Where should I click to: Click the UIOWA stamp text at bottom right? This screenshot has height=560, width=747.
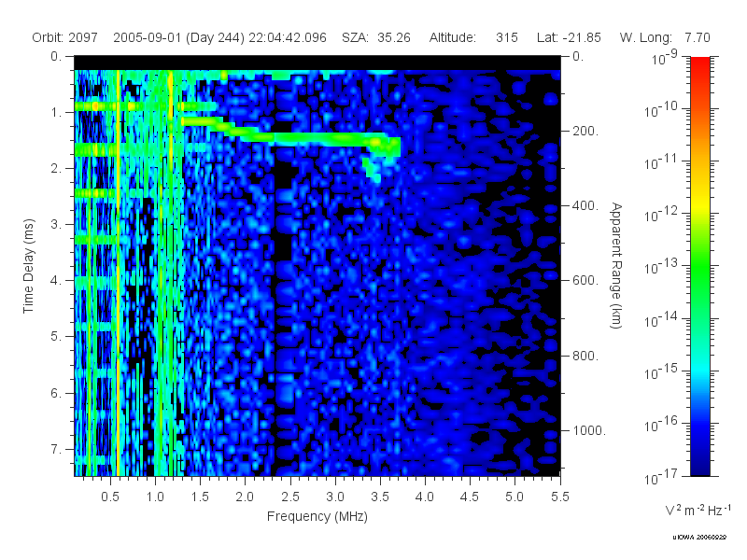pyautogui.click(x=698, y=538)
